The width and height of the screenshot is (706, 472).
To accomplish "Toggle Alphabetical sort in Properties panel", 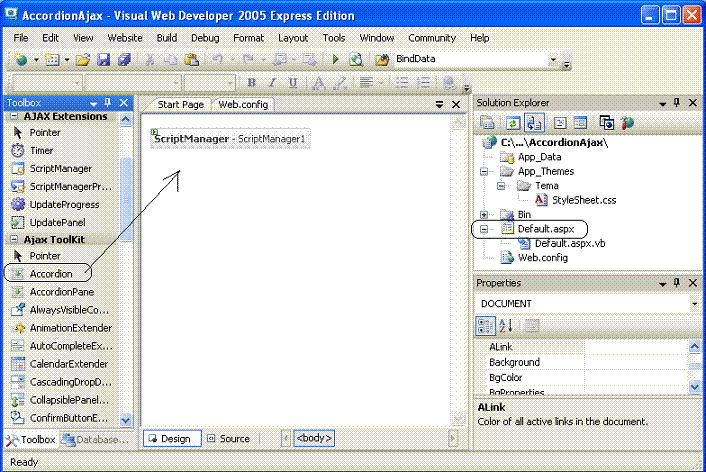I will click(506, 326).
